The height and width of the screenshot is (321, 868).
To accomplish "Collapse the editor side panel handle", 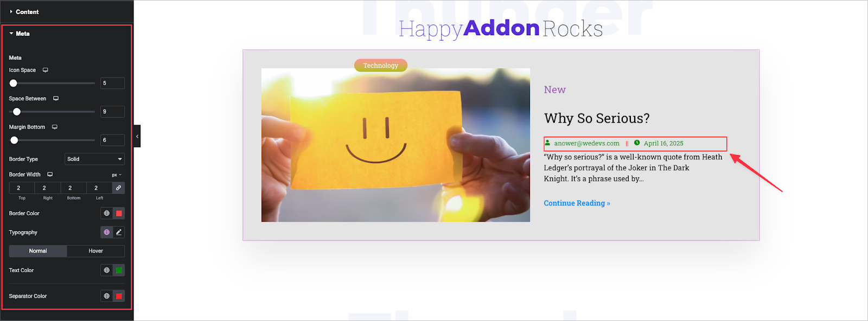I will click(x=137, y=136).
